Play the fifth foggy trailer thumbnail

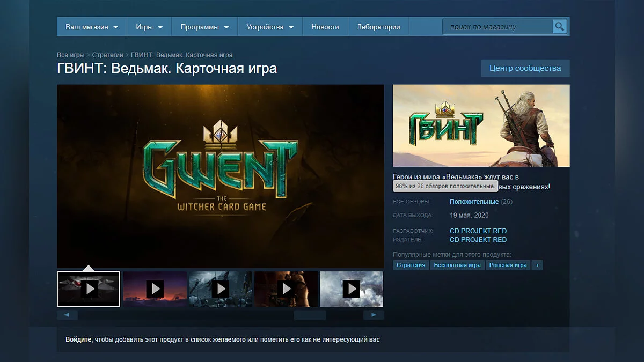(352, 289)
